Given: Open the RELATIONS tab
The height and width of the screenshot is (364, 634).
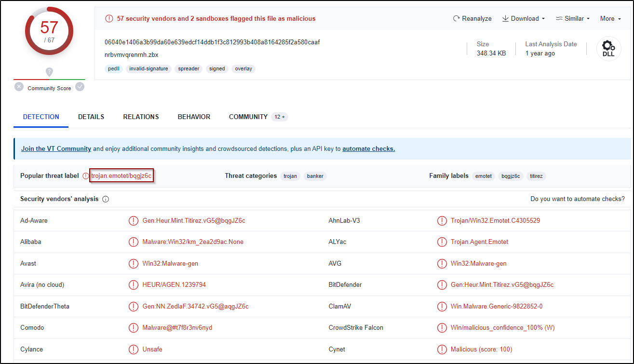Looking at the screenshot, I should click(x=141, y=117).
